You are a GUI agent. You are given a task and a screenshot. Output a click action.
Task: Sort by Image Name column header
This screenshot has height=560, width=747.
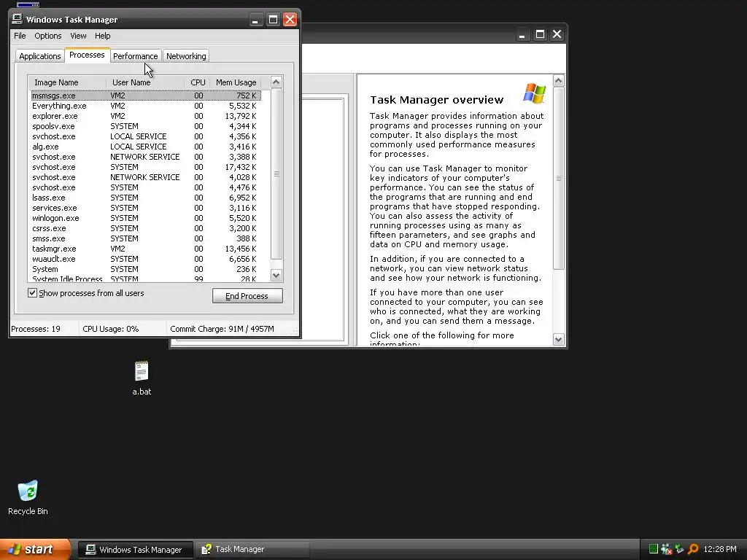[x=67, y=82]
